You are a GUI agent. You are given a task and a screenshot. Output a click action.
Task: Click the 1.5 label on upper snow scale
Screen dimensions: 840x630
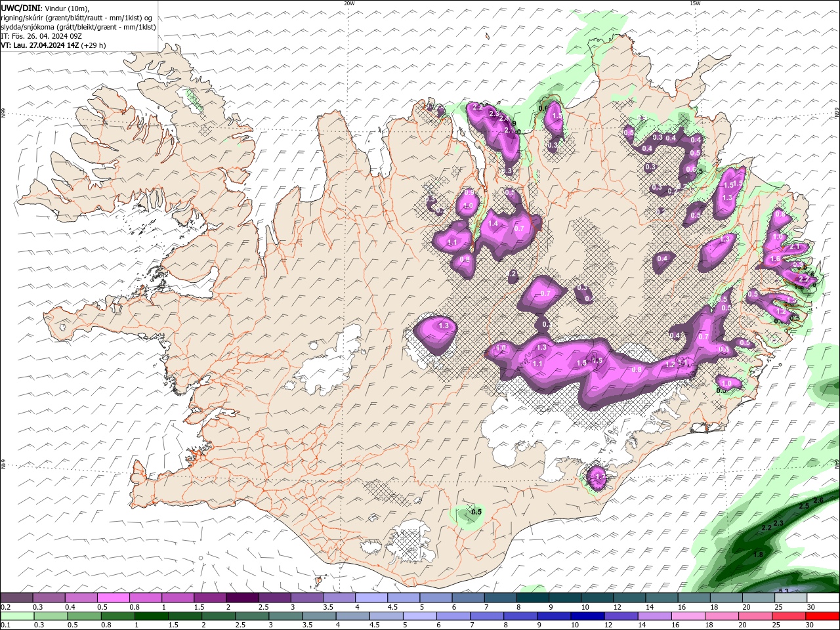(x=199, y=607)
